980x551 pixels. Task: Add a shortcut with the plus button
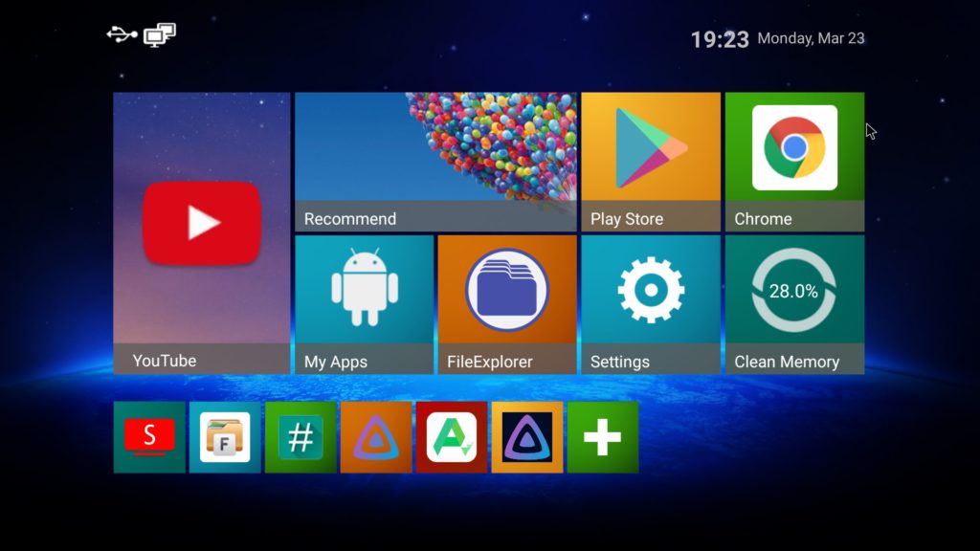click(603, 437)
